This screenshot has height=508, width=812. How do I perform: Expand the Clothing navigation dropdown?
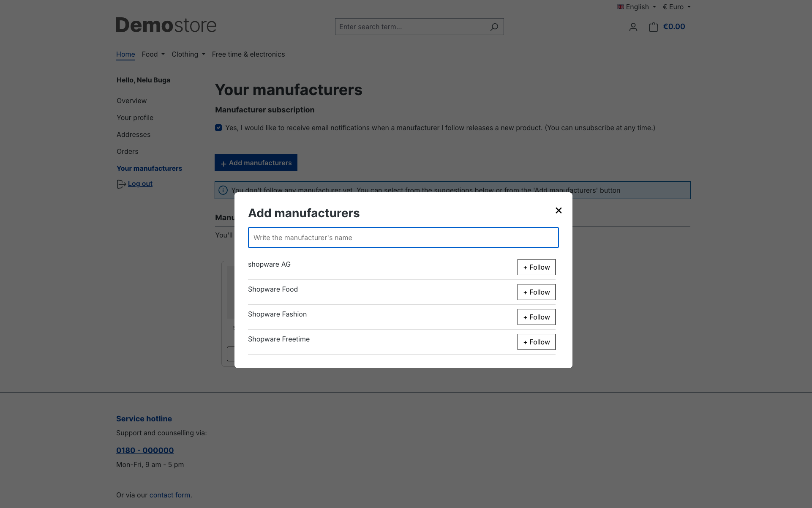pyautogui.click(x=188, y=54)
